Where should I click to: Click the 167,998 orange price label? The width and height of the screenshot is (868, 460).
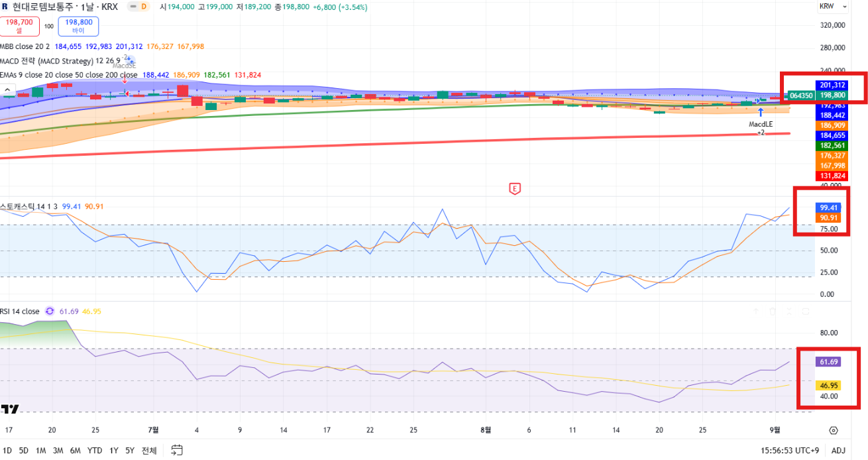[x=833, y=165]
